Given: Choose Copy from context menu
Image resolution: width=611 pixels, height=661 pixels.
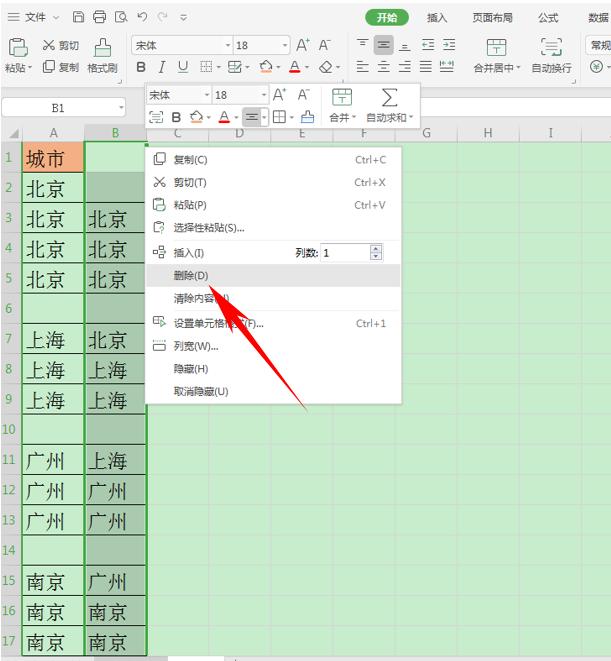Looking at the screenshot, I should click(x=273, y=159).
